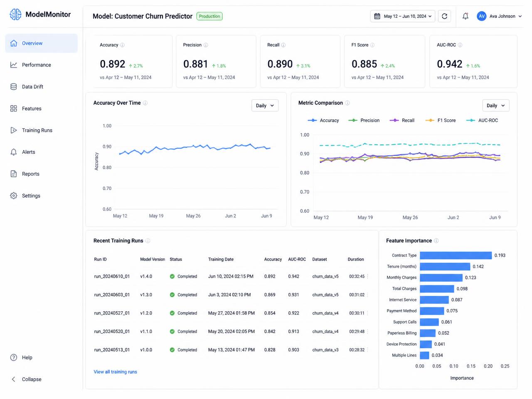The width and height of the screenshot is (532, 399).
Task: Click the Training Runs play icon
Action: [14, 131]
